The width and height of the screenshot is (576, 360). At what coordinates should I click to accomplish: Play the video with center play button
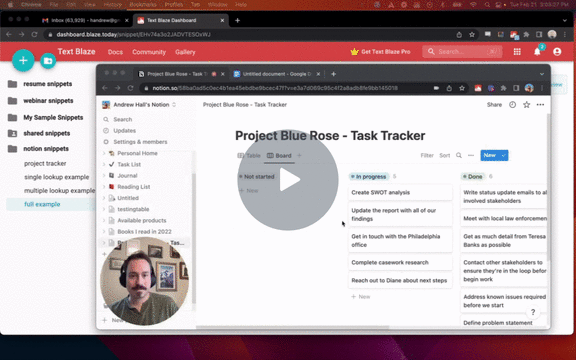pos(288,180)
